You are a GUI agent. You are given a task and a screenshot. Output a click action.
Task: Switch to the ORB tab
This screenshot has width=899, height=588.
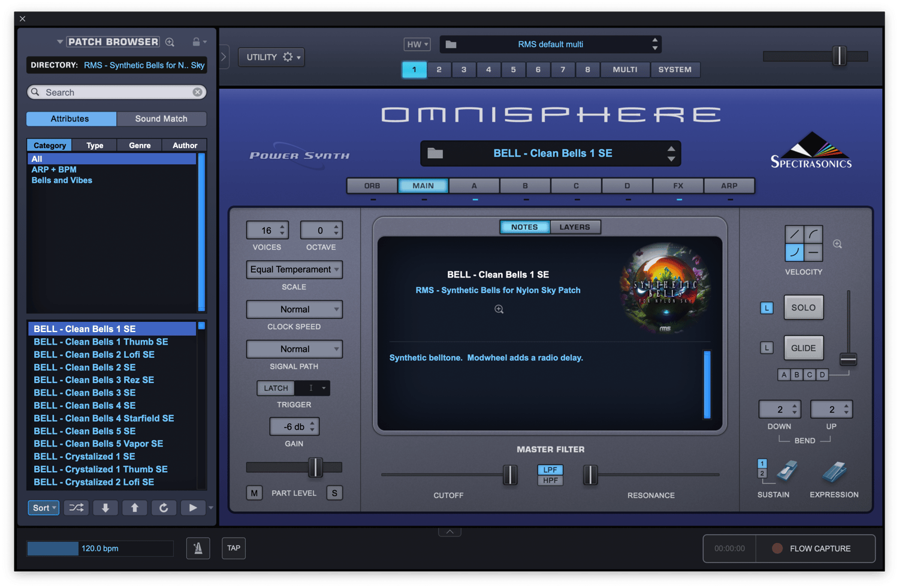(372, 186)
